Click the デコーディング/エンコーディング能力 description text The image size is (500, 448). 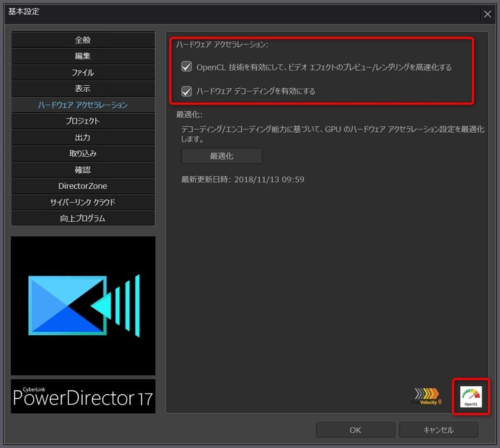[x=333, y=134]
